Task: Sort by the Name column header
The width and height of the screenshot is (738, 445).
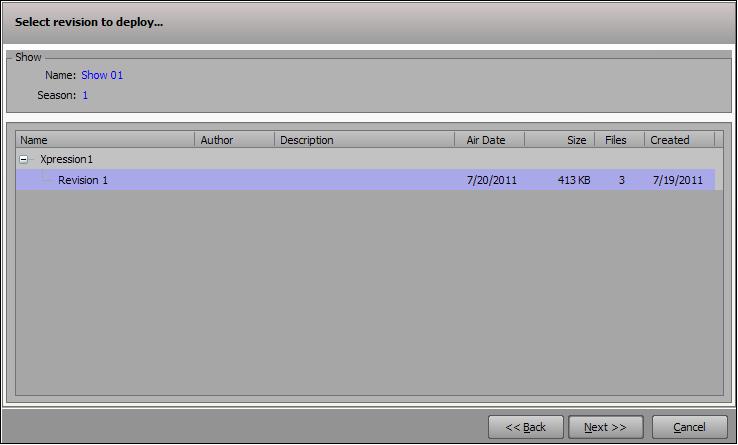Action: [x=105, y=140]
